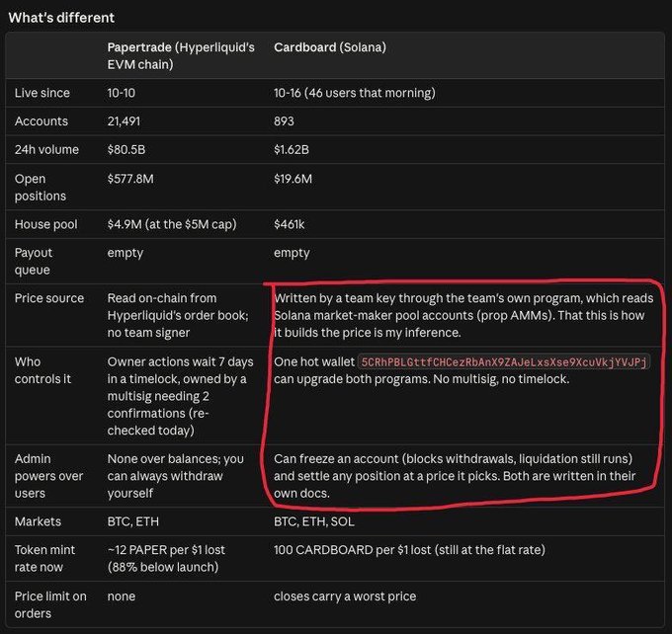The width and height of the screenshot is (672, 634).
Task: Click 'Owner actions wait 7 days' cell
Action: point(181,396)
